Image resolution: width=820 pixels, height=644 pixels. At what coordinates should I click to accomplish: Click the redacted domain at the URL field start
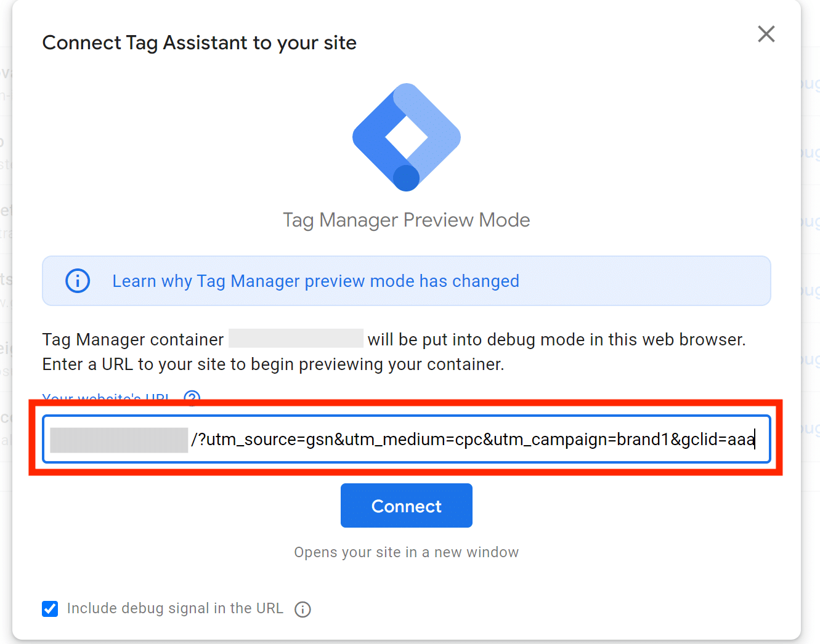119,440
